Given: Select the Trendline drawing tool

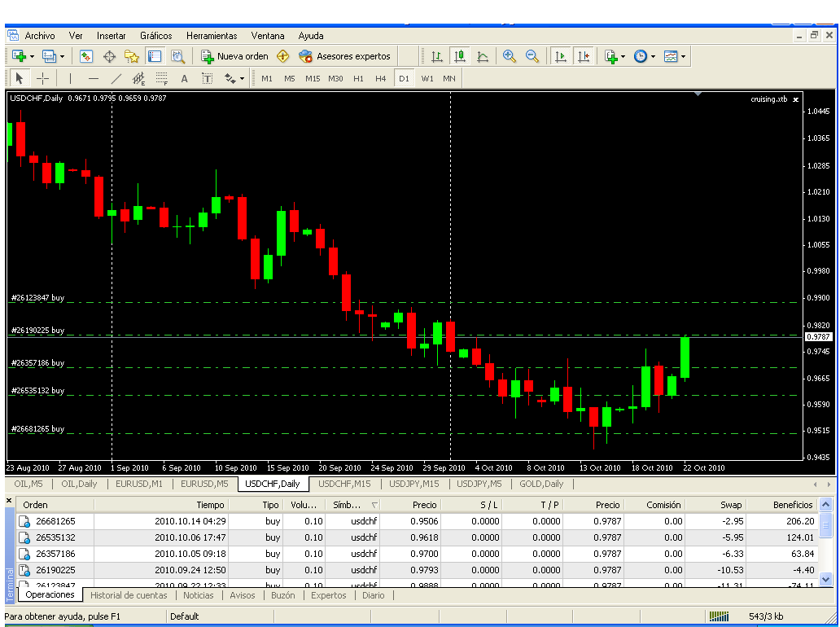Looking at the screenshot, I should coord(116,78).
